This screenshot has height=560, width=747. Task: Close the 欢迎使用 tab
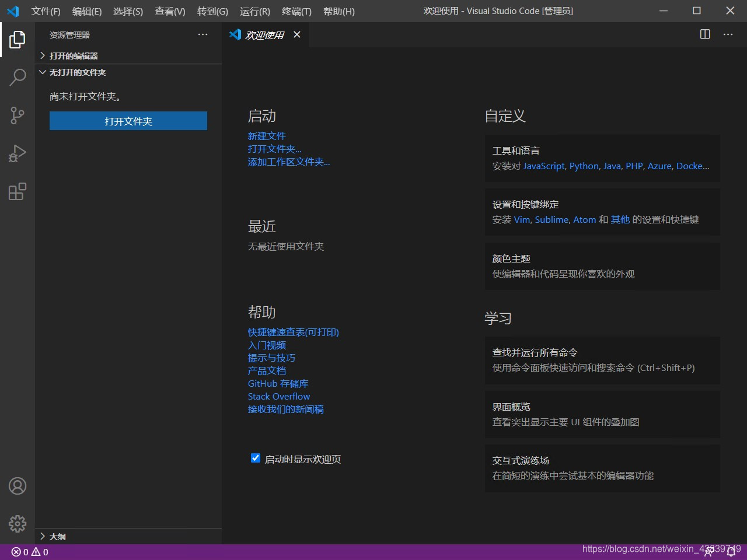[297, 34]
